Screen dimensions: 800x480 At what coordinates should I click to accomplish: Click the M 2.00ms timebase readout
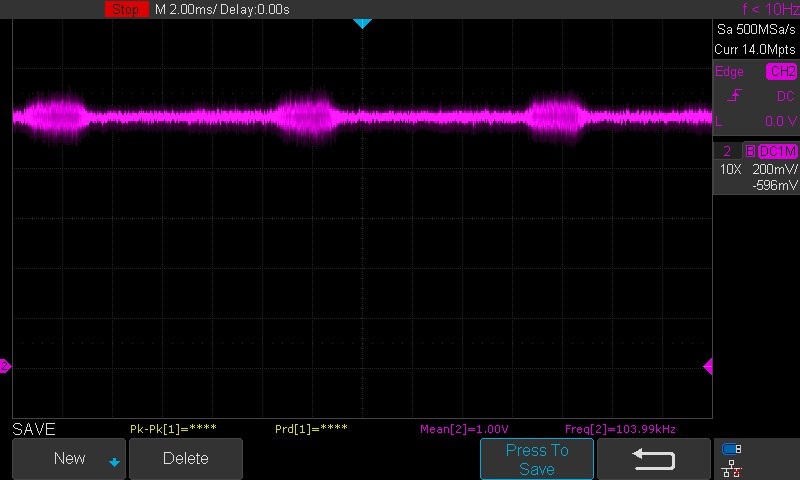pyautogui.click(x=186, y=9)
